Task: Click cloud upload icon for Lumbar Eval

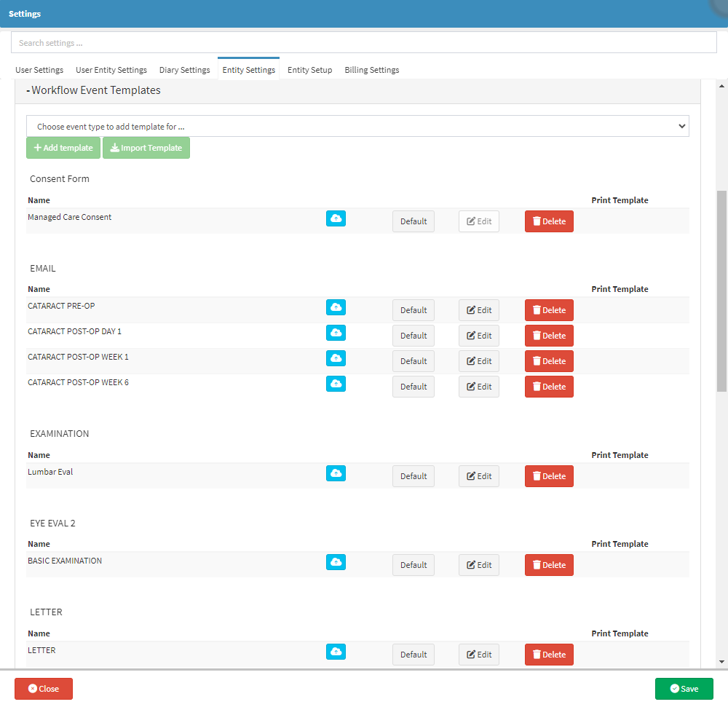Action: click(x=336, y=473)
